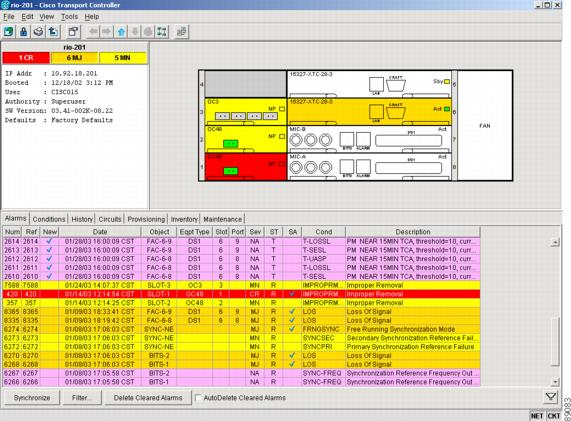The width and height of the screenshot is (571, 421).
Task: Click the green port on slot 2 OC48
Action: pos(231,143)
